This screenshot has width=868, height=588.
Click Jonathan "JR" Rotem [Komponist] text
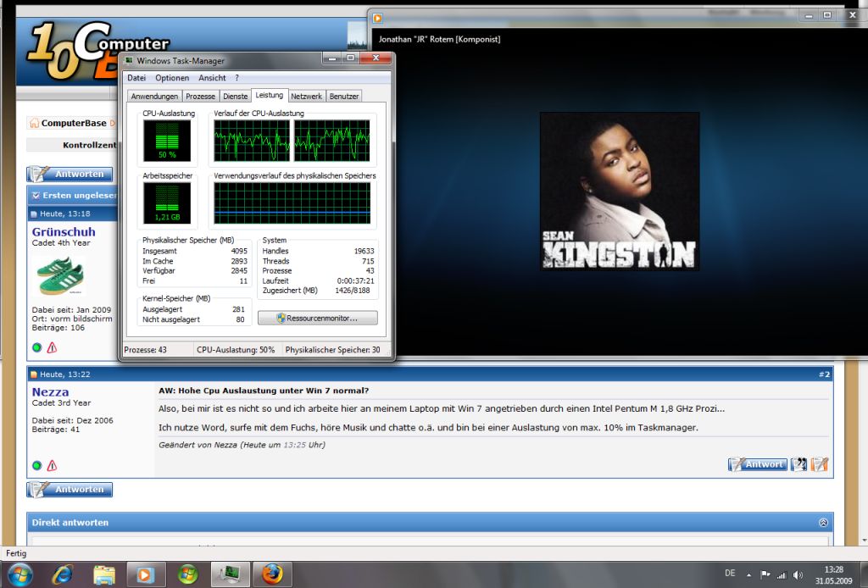(x=440, y=39)
